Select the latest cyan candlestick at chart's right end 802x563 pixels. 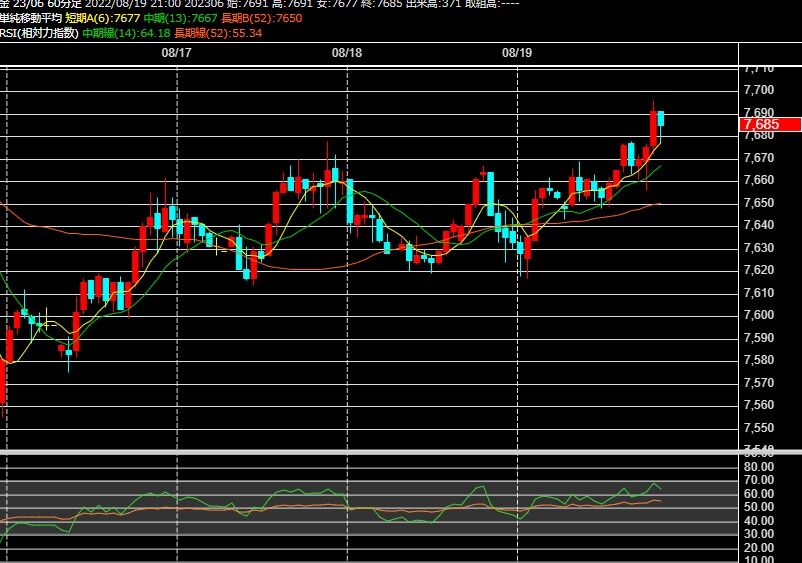pyautogui.click(x=661, y=119)
